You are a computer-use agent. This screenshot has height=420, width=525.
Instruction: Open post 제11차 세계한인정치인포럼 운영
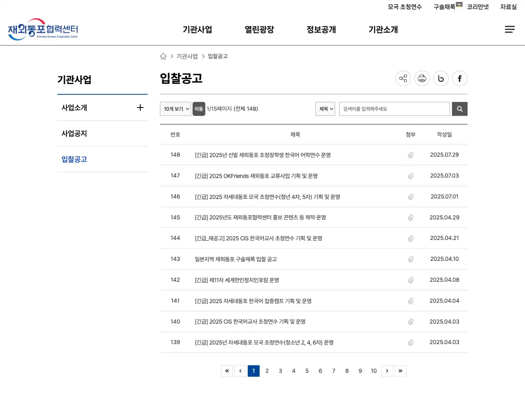coord(237,280)
